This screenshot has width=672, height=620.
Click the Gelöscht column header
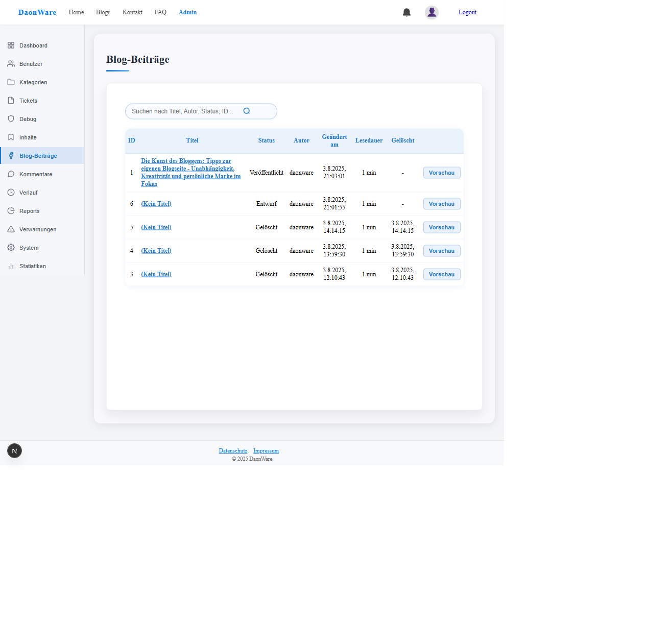[403, 140]
